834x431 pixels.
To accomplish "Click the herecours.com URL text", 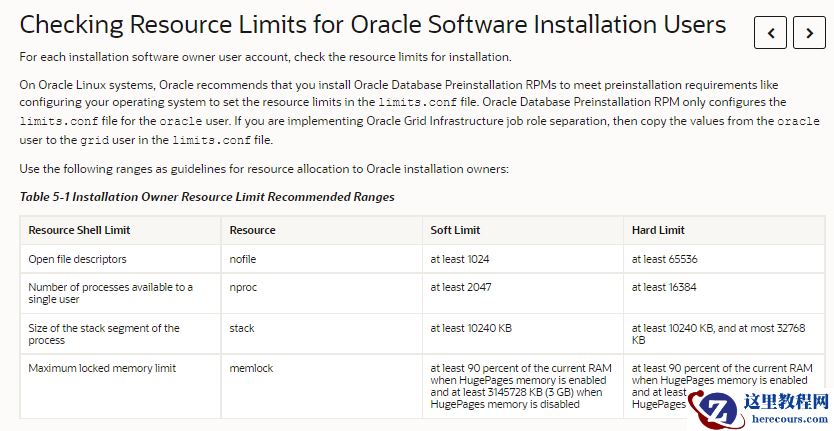I will pyautogui.click(x=786, y=420).
